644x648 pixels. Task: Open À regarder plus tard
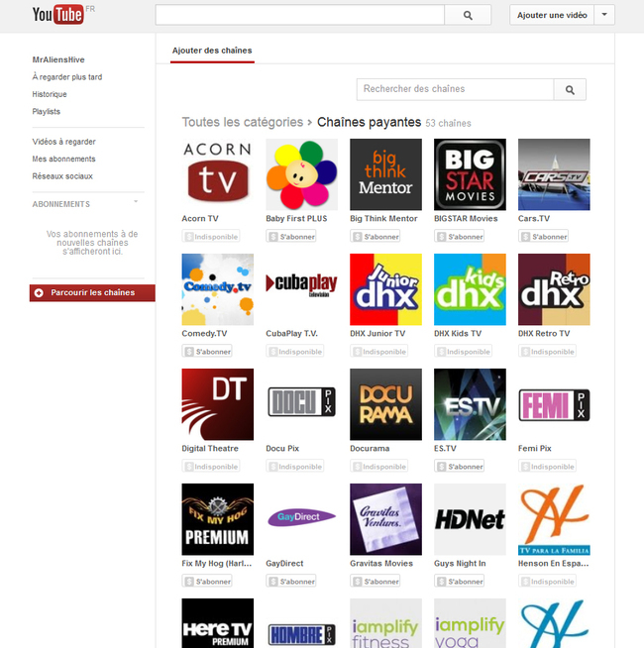pos(67,77)
